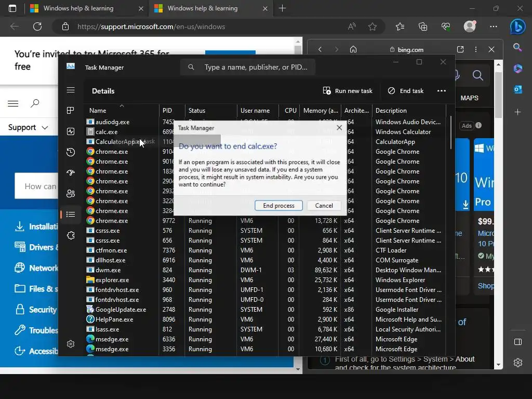Click Run new task in Task Manager
The width and height of the screenshot is (532, 399).
coord(348,90)
